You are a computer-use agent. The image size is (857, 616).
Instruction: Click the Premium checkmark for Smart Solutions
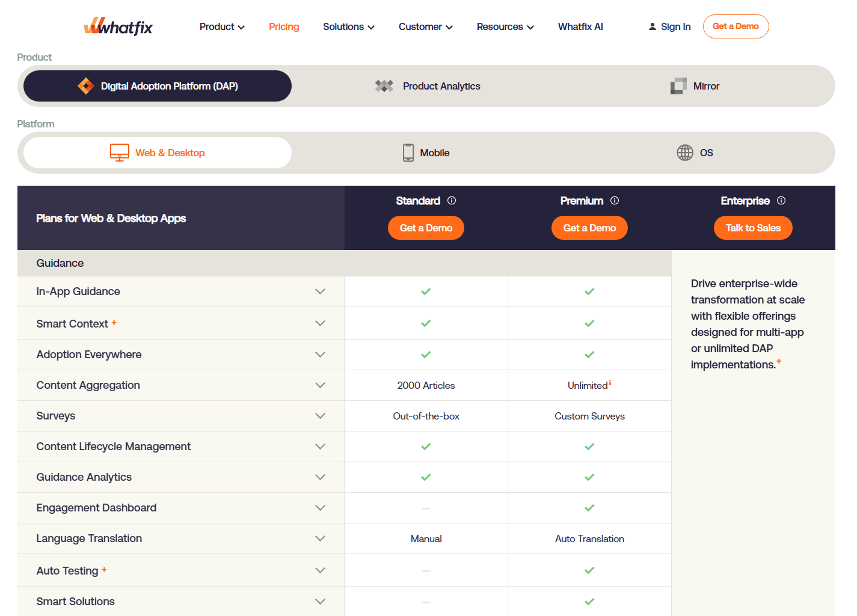[589, 602]
